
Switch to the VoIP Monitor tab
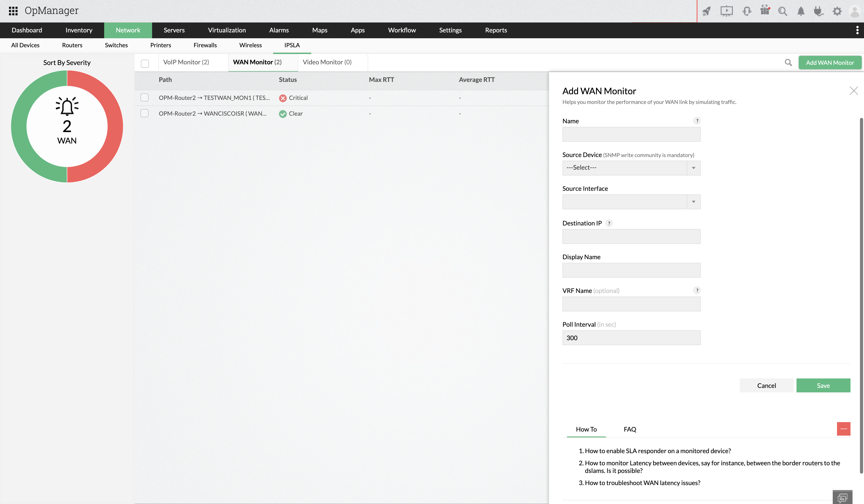186,62
